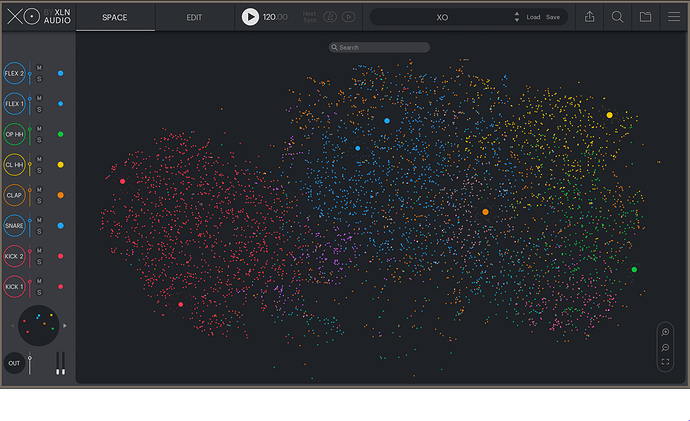Open the XO preset name dropdown
This screenshot has height=421, width=690.
click(x=442, y=17)
